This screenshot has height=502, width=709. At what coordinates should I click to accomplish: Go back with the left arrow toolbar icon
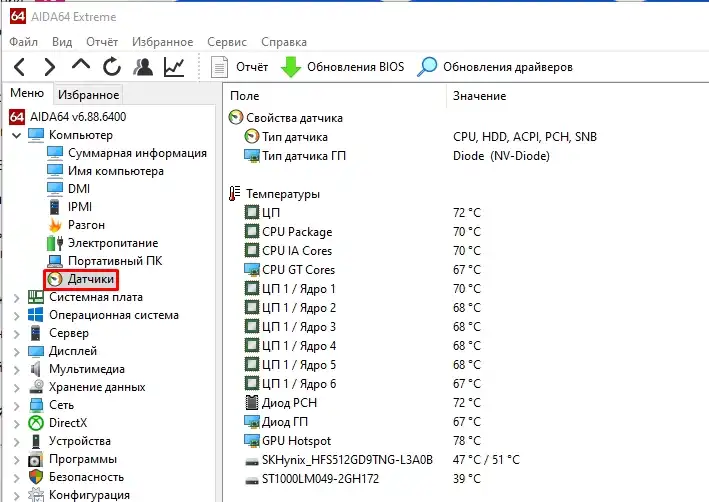(x=19, y=67)
